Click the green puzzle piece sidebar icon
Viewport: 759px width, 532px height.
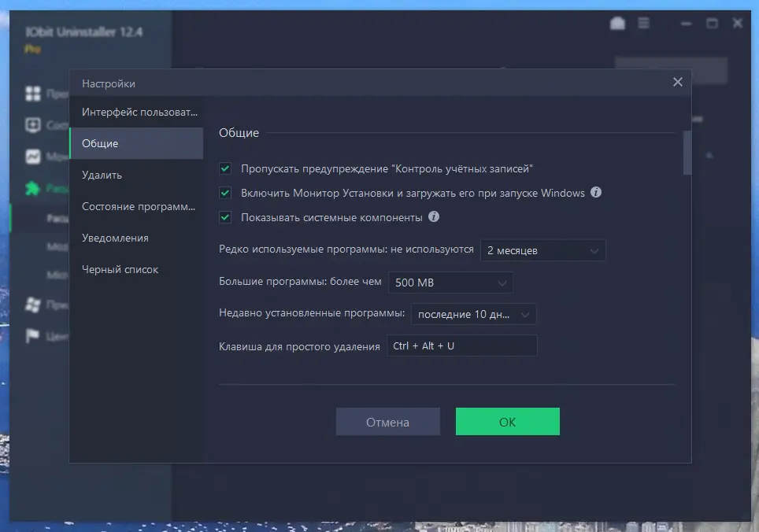tap(32, 188)
